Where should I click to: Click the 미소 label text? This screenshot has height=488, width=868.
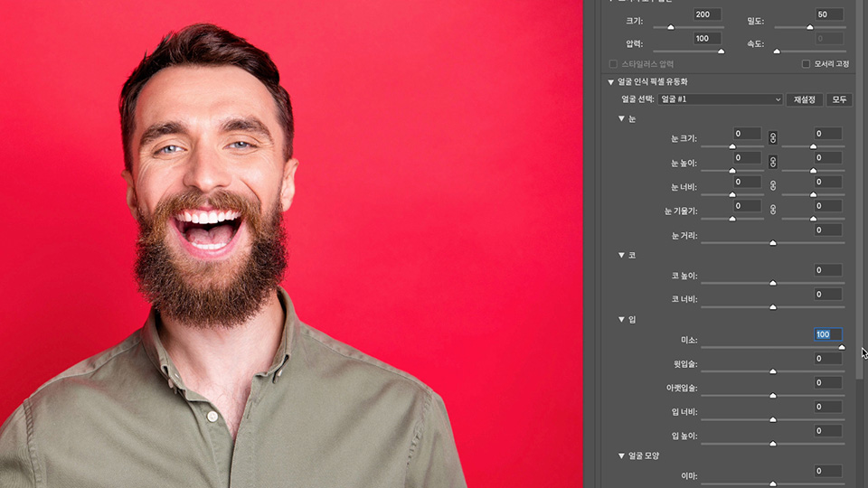pos(689,341)
